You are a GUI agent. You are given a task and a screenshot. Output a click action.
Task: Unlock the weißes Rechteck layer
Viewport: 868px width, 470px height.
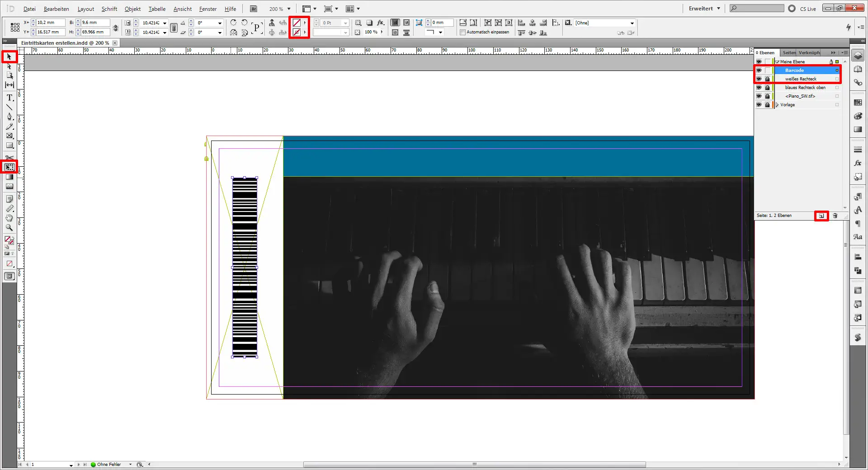767,79
